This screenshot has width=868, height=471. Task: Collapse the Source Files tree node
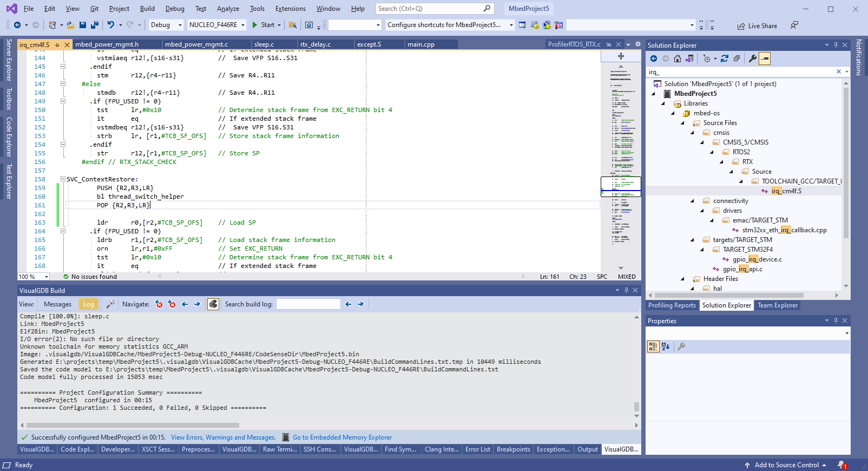[x=682, y=123]
